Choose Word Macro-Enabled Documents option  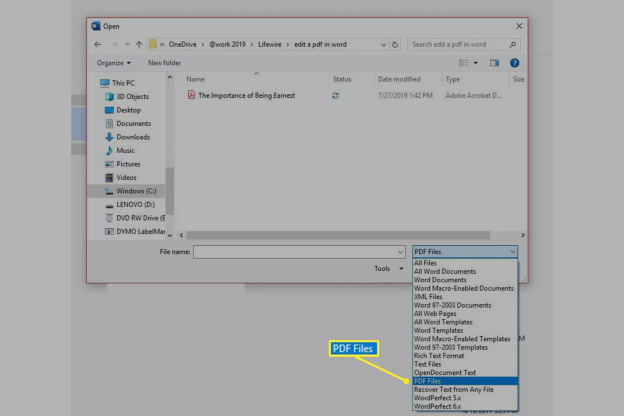tap(465, 288)
